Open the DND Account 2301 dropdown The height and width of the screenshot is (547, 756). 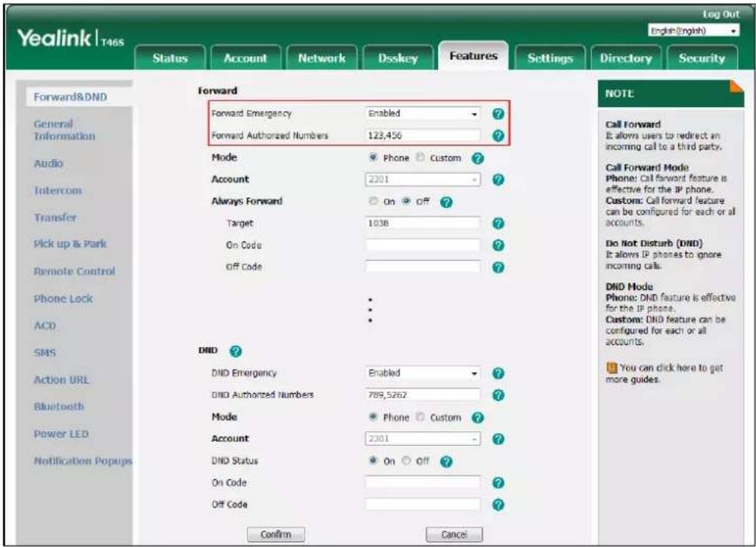[422, 439]
